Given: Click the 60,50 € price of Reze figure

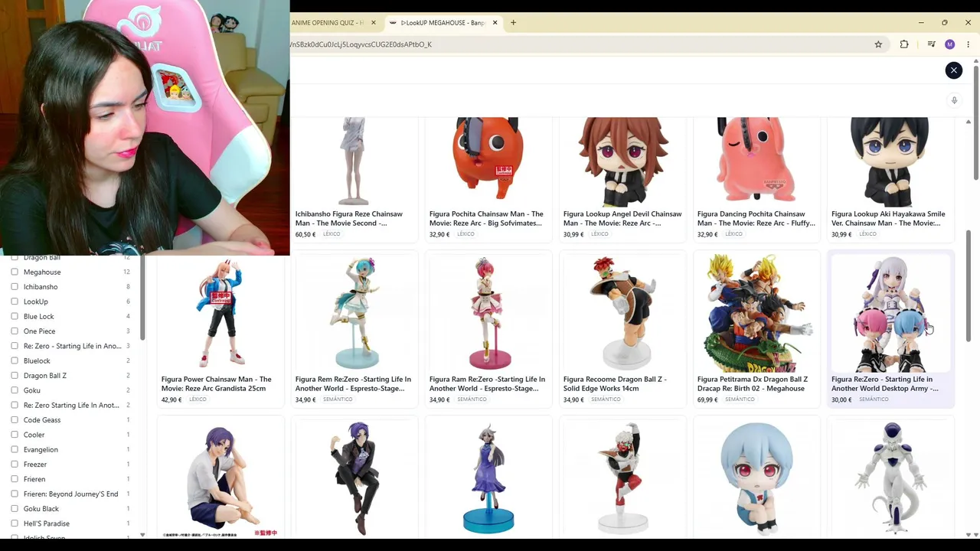Looking at the screenshot, I should click(305, 234).
